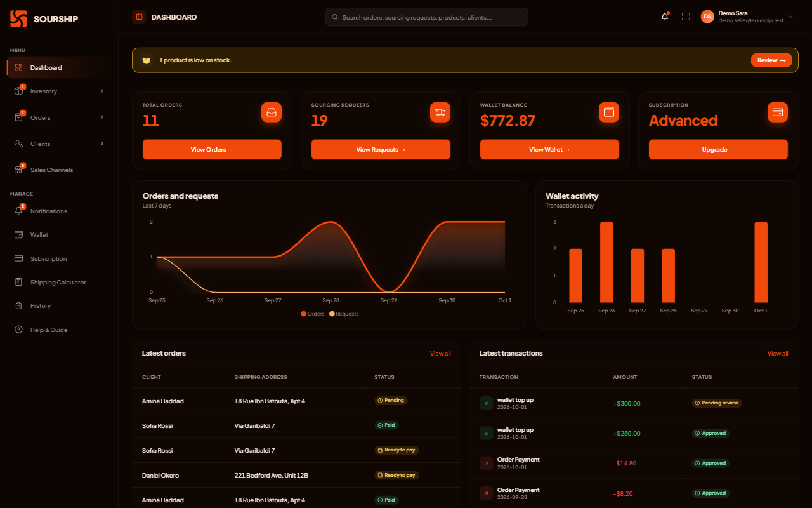Open the notifications bell in header
812x508 pixels.
pyautogui.click(x=665, y=17)
